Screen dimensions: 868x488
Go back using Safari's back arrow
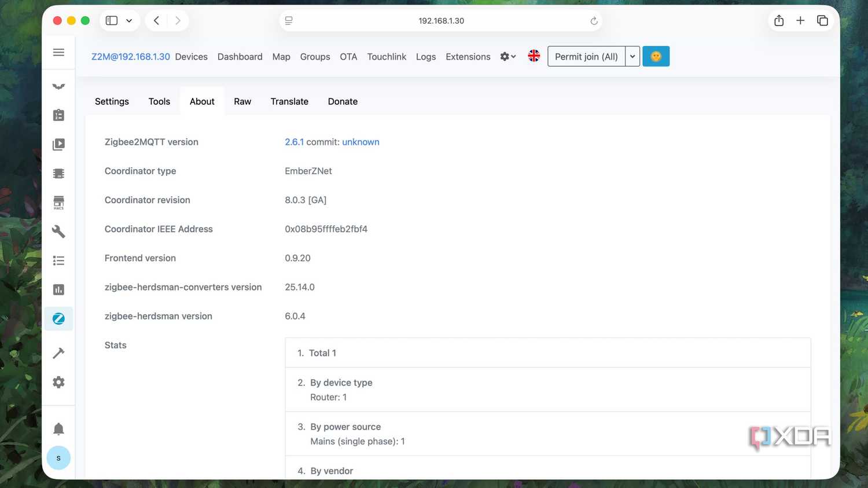point(156,20)
